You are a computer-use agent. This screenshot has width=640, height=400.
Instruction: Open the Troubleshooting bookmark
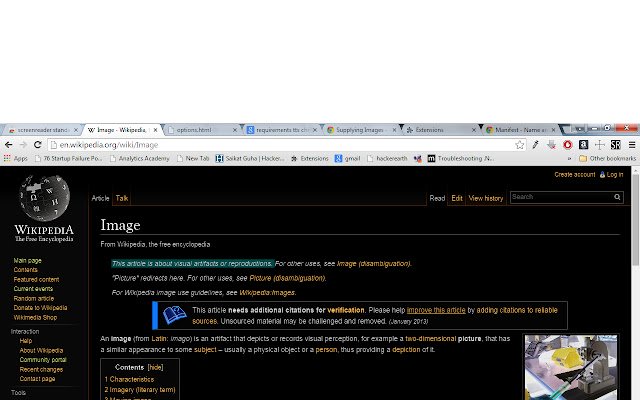point(461,158)
